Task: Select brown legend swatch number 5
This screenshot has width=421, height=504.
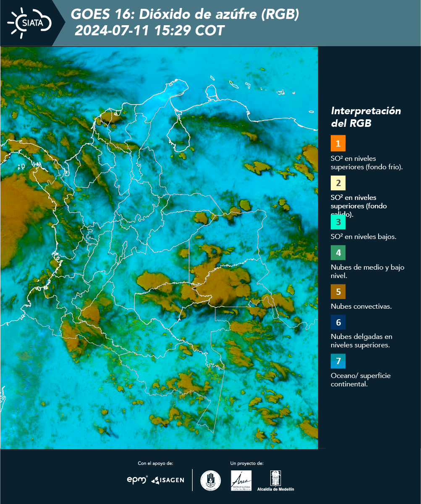Action: pyautogui.click(x=338, y=291)
